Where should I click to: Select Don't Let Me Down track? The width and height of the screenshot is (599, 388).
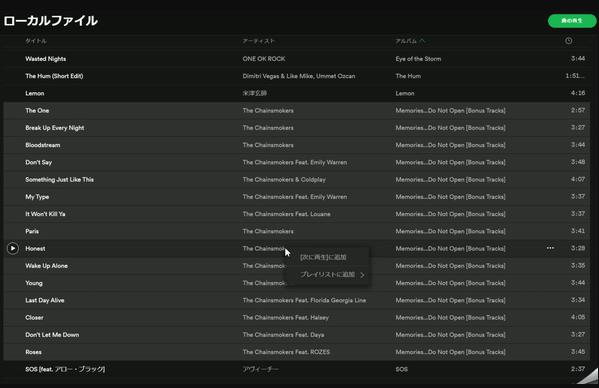(x=52, y=335)
